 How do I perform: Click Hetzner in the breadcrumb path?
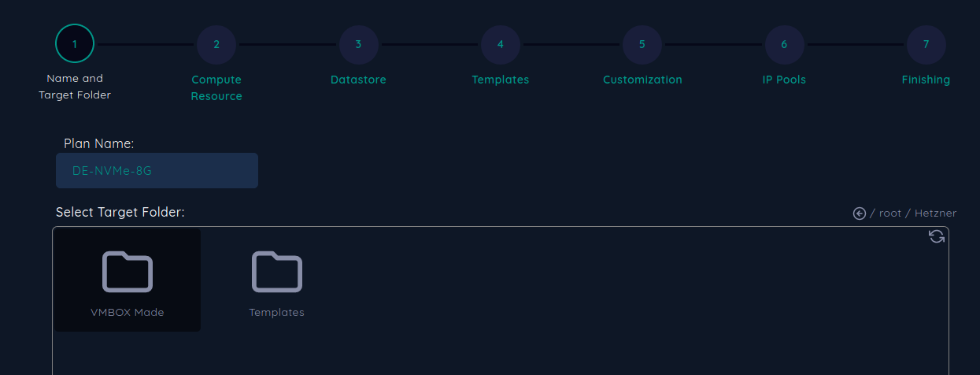pos(935,213)
